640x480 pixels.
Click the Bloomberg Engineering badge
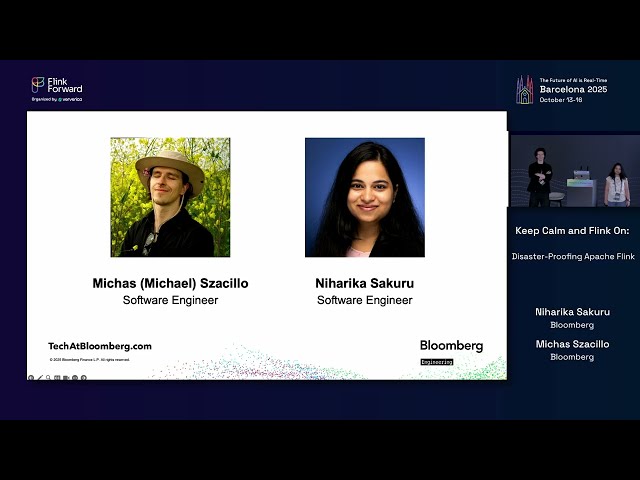pos(437,362)
